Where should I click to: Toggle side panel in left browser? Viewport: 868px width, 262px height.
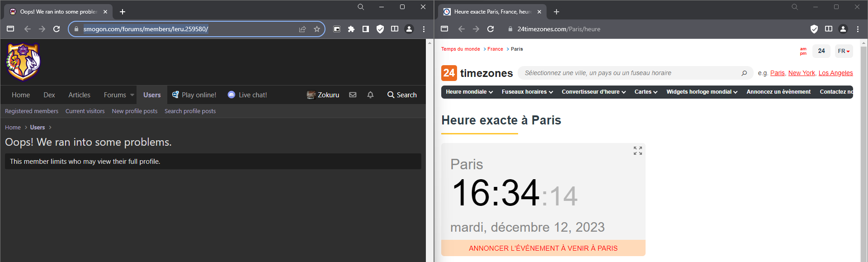tap(366, 29)
